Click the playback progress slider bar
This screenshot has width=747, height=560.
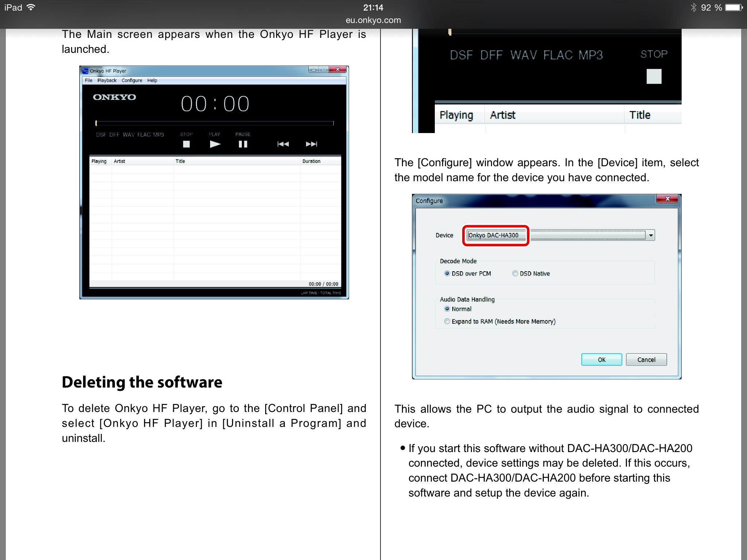214,123
